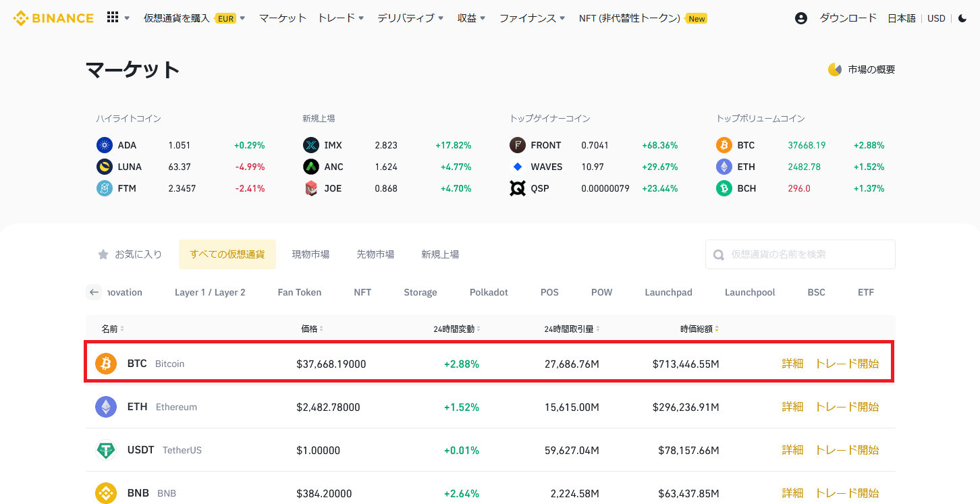The height and width of the screenshot is (504, 980).
Task: Click the ANC coin icon in new listings
Action: coord(310,167)
